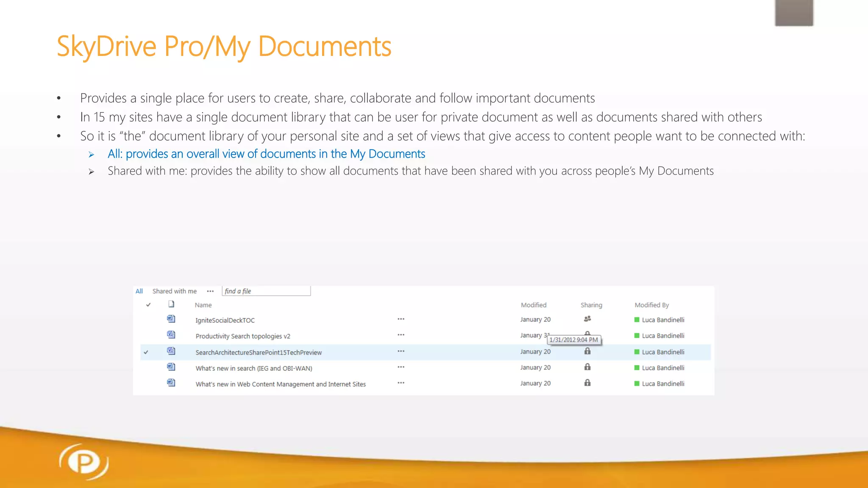Screen dimensions: 868x488
Task: Click the presence indicator in Productivity Search topologies row
Action: point(637,335)
